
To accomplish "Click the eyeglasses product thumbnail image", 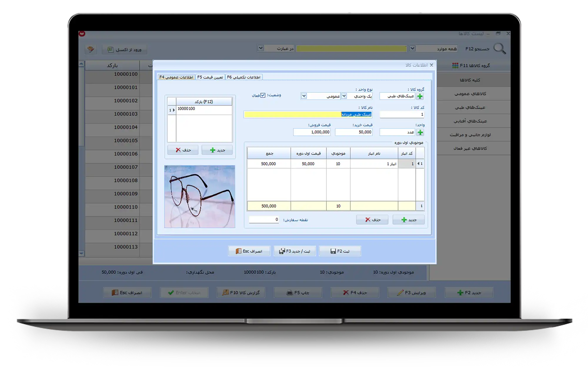I will pos(200,197).
